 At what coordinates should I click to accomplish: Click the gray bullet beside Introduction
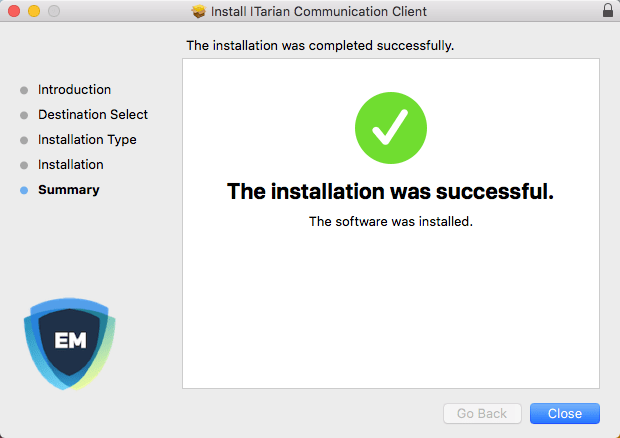pos(24,90)
